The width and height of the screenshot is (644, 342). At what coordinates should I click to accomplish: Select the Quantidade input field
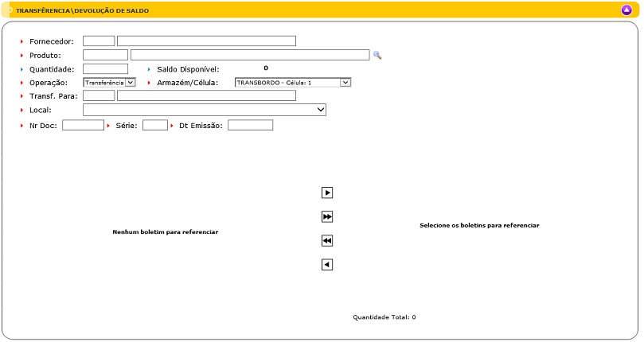[x=105, y=69]
